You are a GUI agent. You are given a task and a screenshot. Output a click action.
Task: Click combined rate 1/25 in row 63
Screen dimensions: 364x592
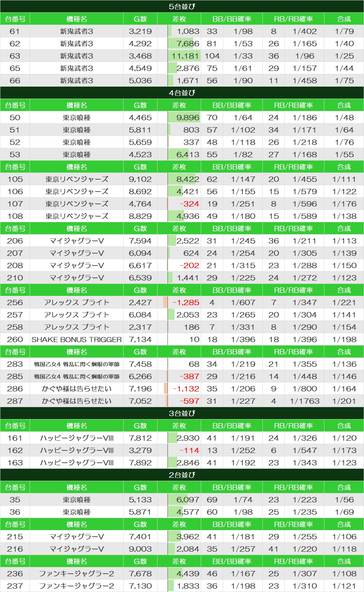tap(344, 56)
